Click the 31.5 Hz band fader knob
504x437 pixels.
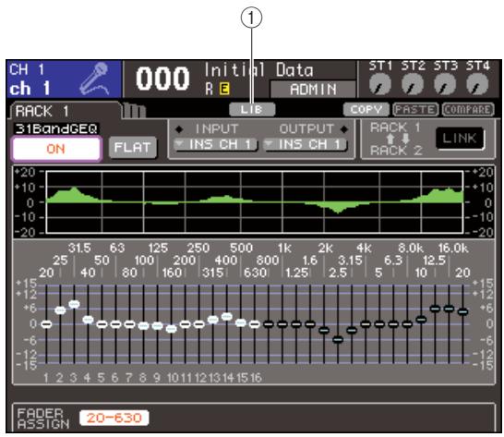74,304
